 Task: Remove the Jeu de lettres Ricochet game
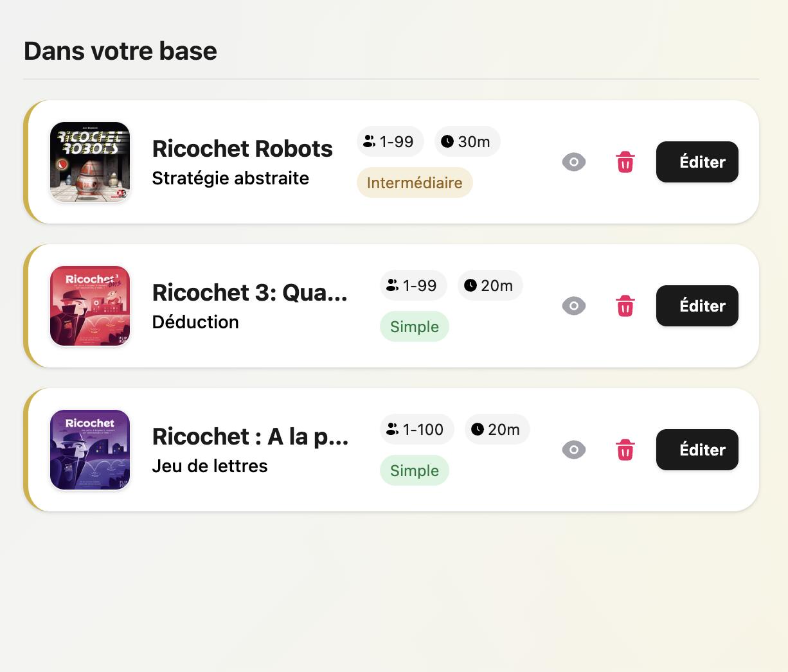625,450
